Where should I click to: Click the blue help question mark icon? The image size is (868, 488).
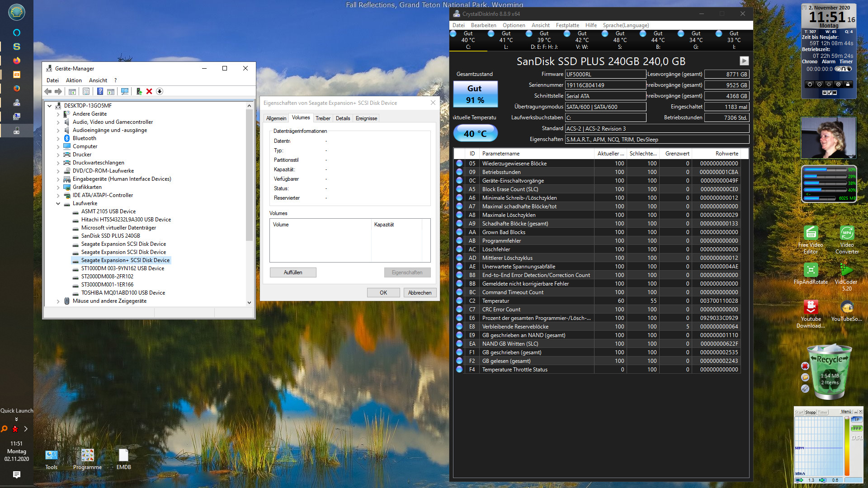coord(100,92)
